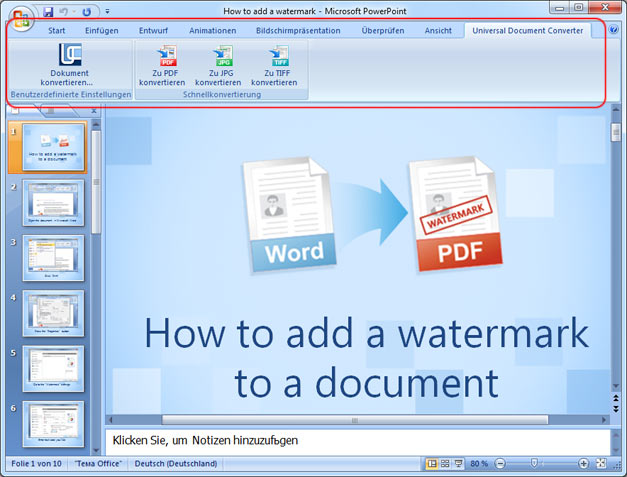The image size is (627, 477).
Task: Select slide 2 thumbnail
Action: 53,203
